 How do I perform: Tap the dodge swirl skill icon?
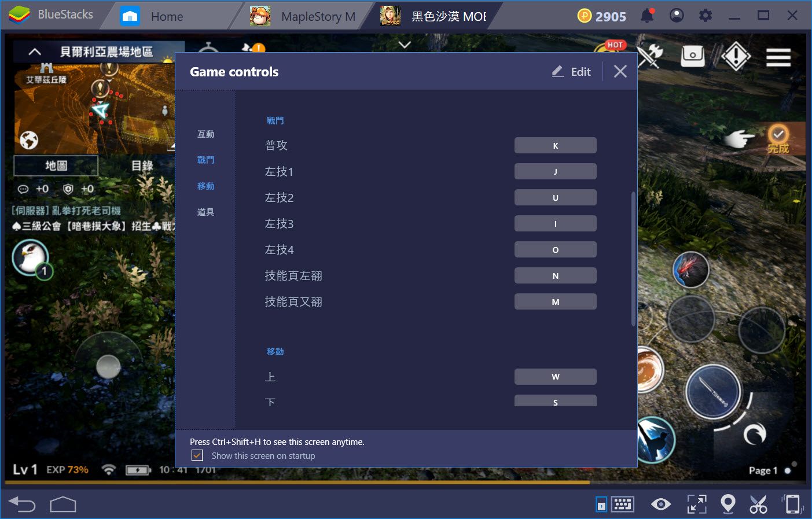[754, 434]
